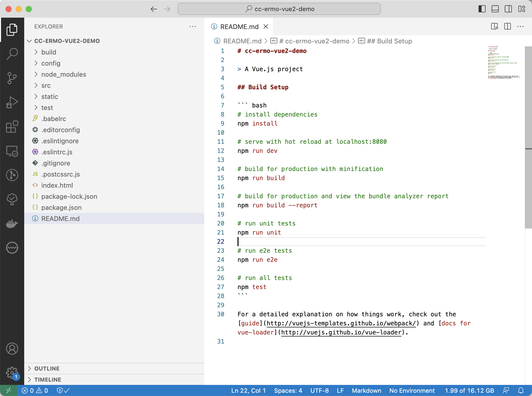Click No Environment status item
The height and width of the screenshot is (396, 532).
coord(412,390)
